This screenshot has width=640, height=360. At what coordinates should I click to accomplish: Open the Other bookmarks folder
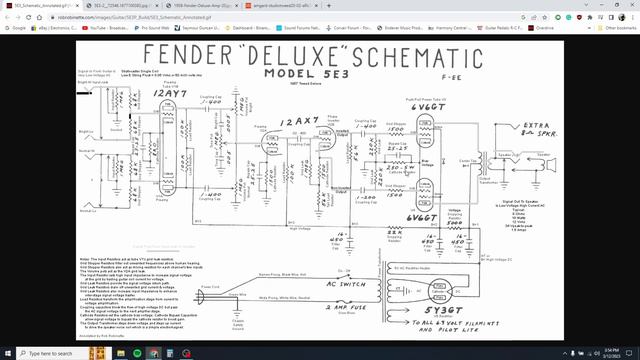coord(617,28)
